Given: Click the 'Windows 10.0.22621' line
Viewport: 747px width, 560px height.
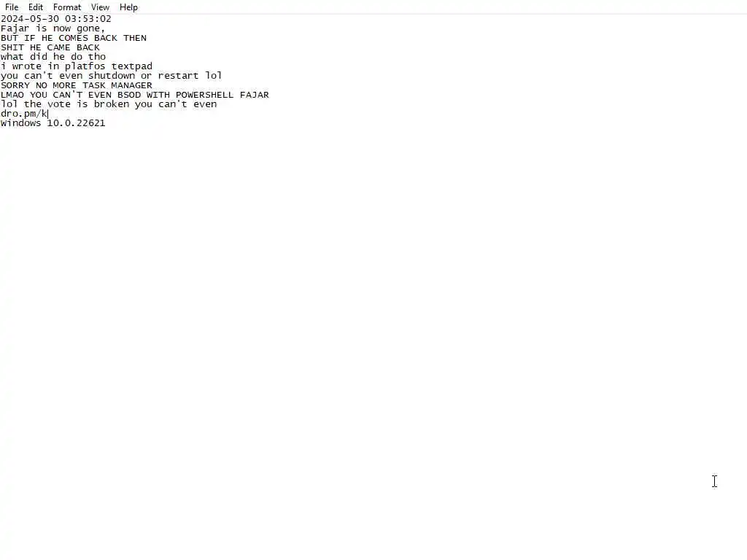Looking at the screenshot, I should pyautogui.click(x=53, y=122).
